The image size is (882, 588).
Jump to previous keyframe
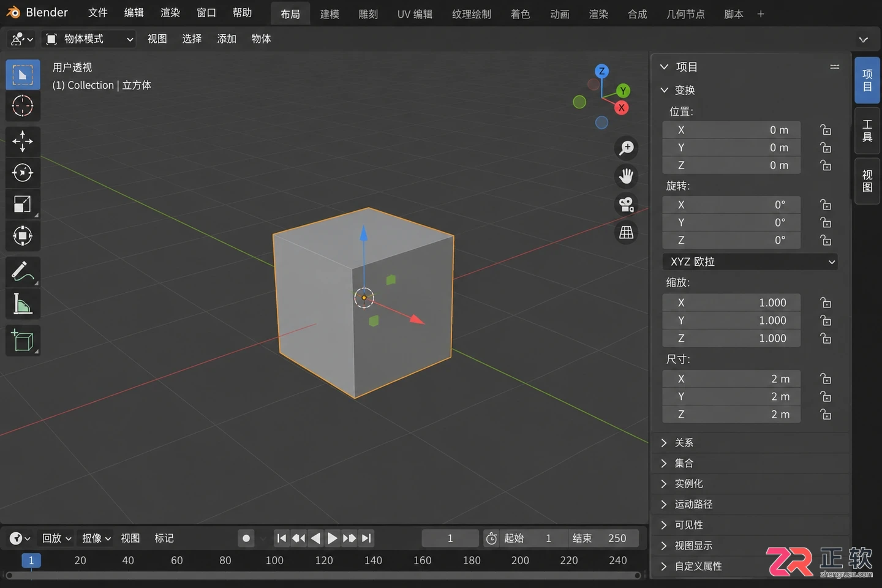click(x=298, y=538)
